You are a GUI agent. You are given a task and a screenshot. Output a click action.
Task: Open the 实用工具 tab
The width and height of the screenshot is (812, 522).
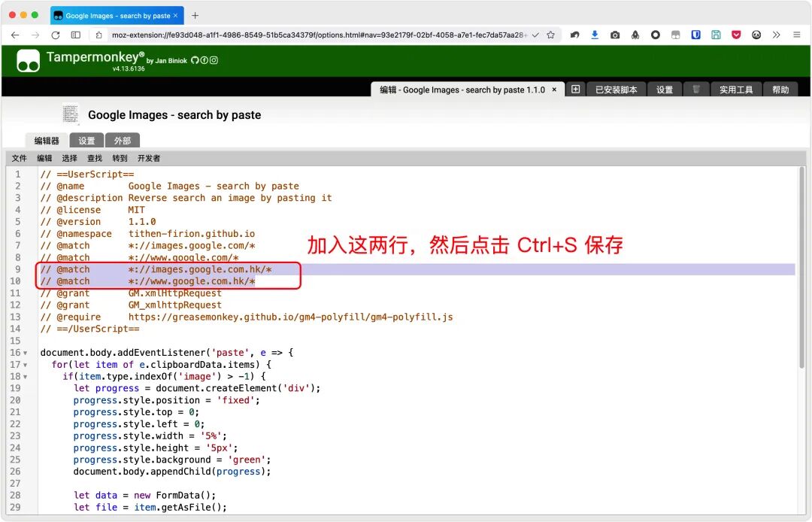point(736,90)
